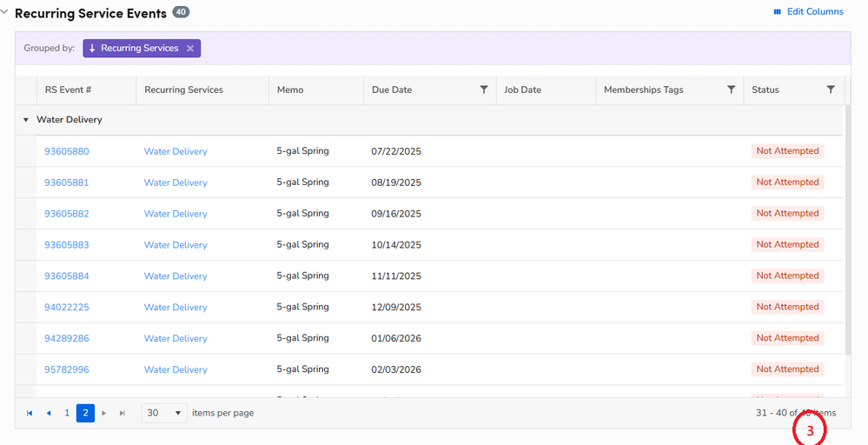Collapse the Water Delivery group
Image resolution: width=868 pixels, height=445 pixels.
point(26,120)
